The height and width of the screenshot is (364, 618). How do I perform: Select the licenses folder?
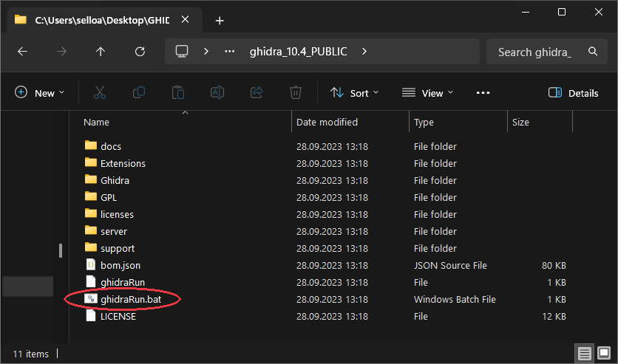point(117,214)
